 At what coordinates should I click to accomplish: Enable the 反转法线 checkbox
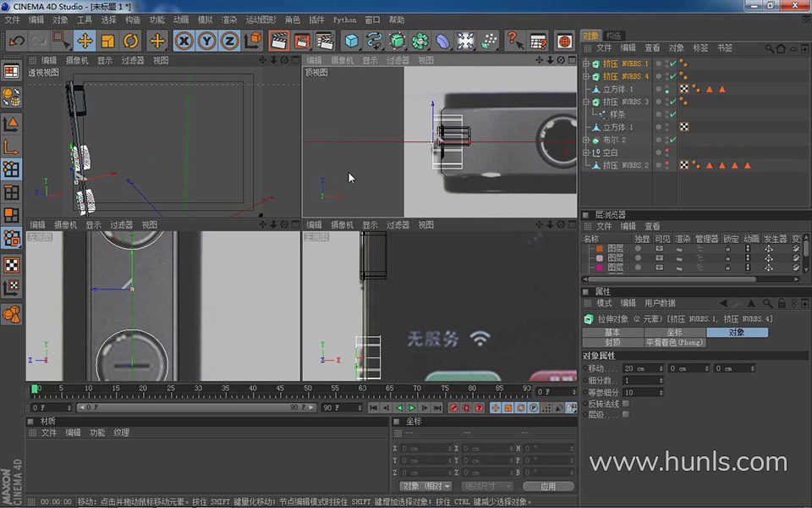pyautogui.click(x=626, y=404)
